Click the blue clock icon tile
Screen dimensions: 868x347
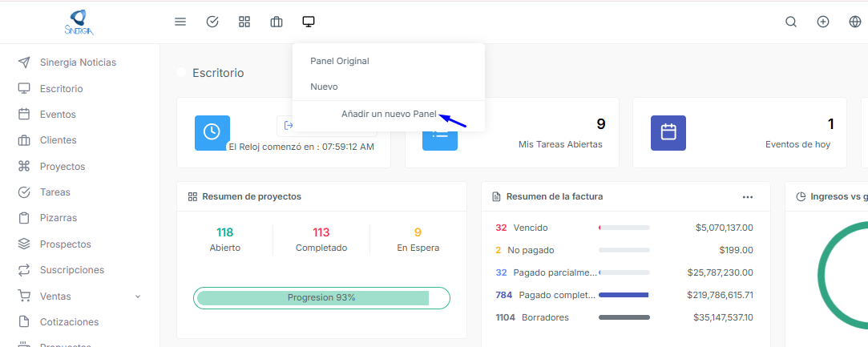click(x=212, y=133)
